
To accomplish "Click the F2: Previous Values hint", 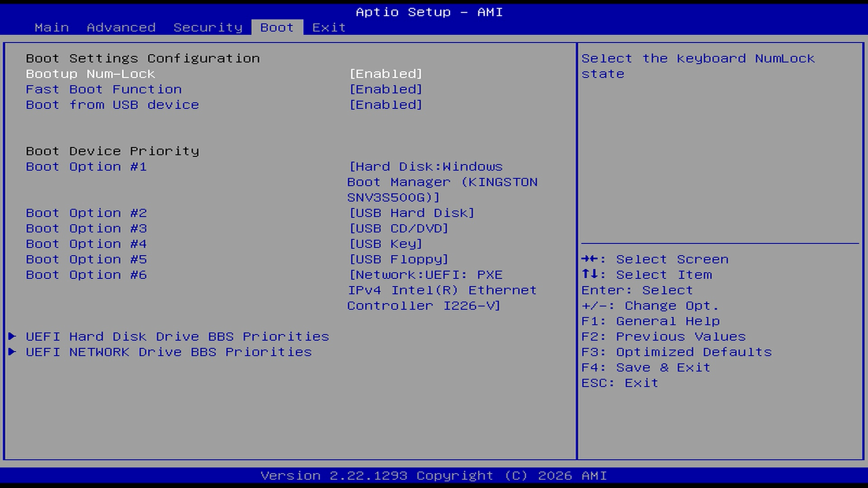I will (664, 337).
